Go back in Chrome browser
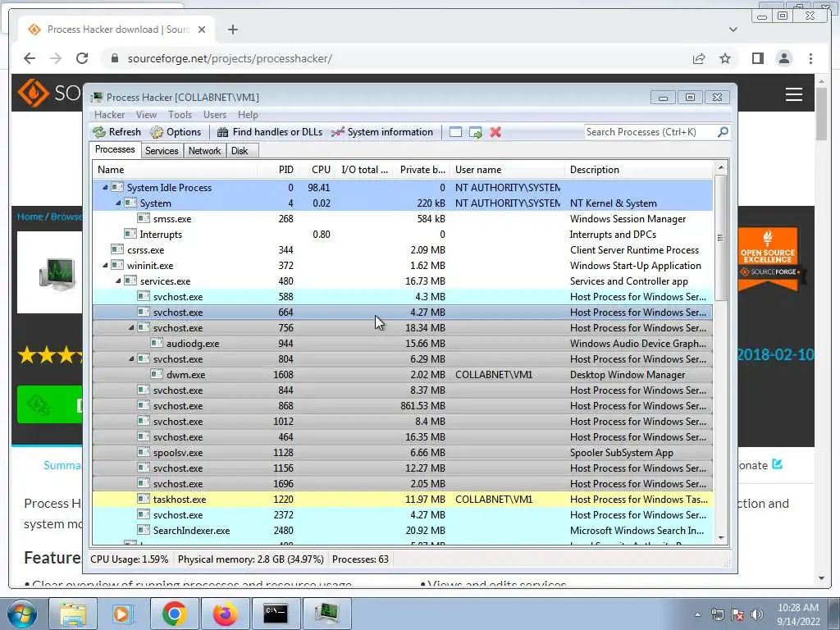840x630 pixels. point(30,58)
